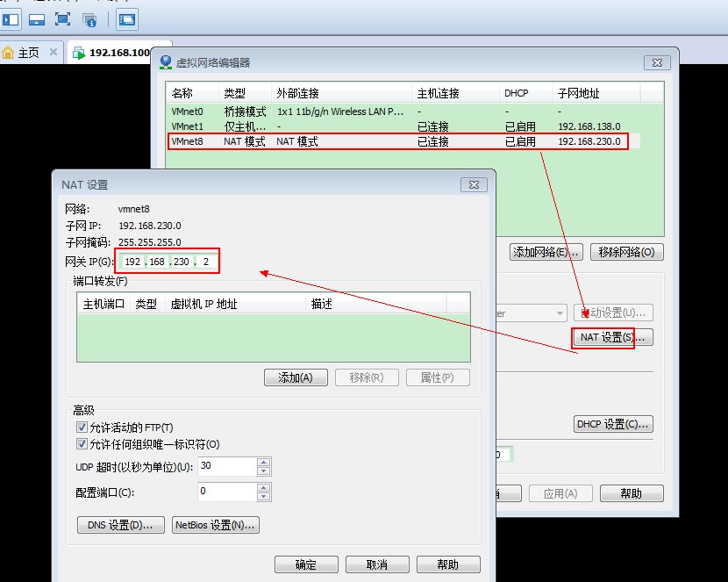The image size is (728, 582).
Task: Toggle 允许任何组织唯一标识符(O) checkbox
Action: click(82, 443)
